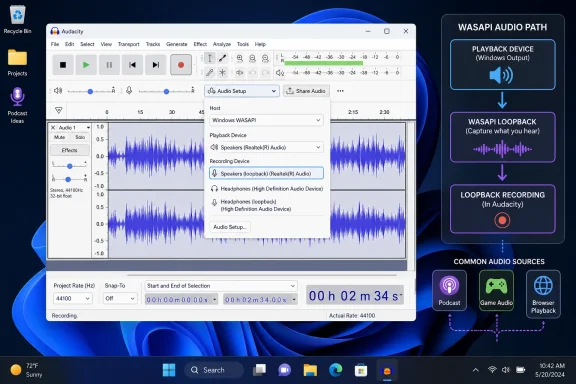Click the selection end time field

260,299
